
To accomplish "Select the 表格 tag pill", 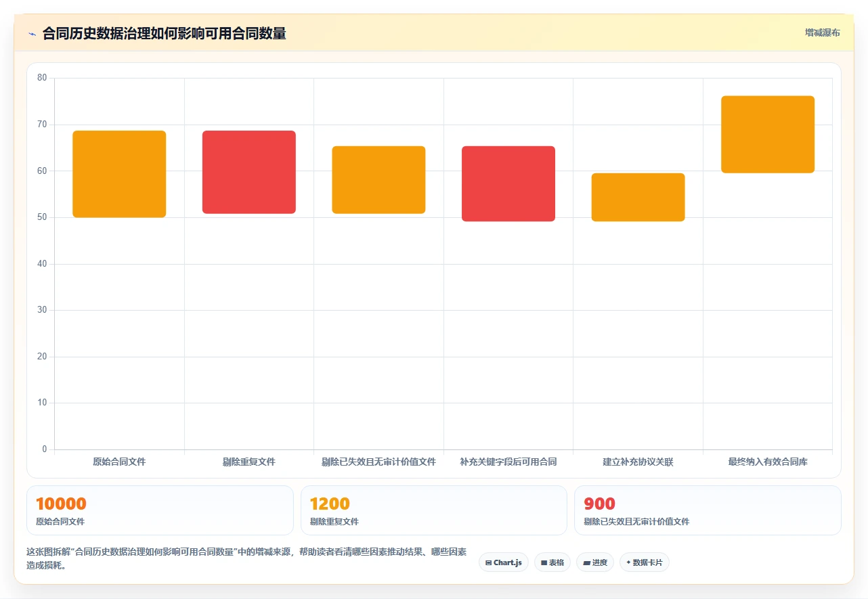I will 552,562.
